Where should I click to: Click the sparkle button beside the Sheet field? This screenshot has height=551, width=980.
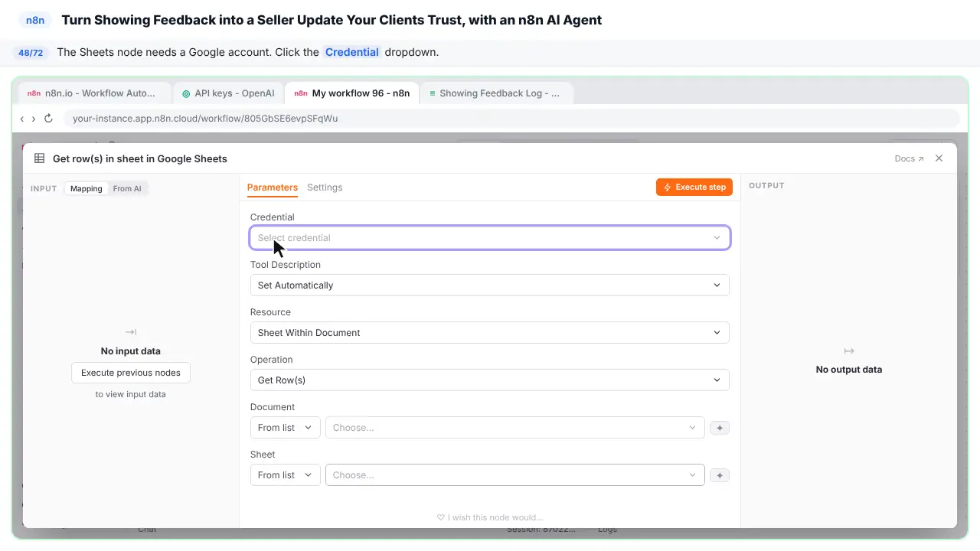[719, 475]
